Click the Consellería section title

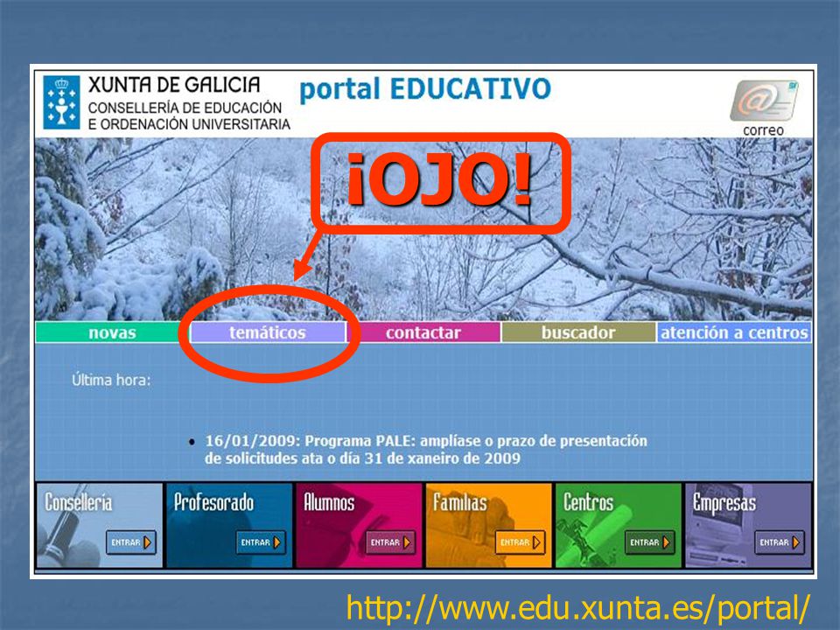pos(79,502)
